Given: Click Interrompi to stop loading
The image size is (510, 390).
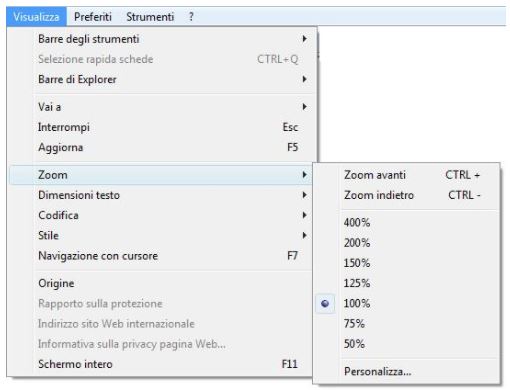Looking at the screenshot, I should 161,127.
